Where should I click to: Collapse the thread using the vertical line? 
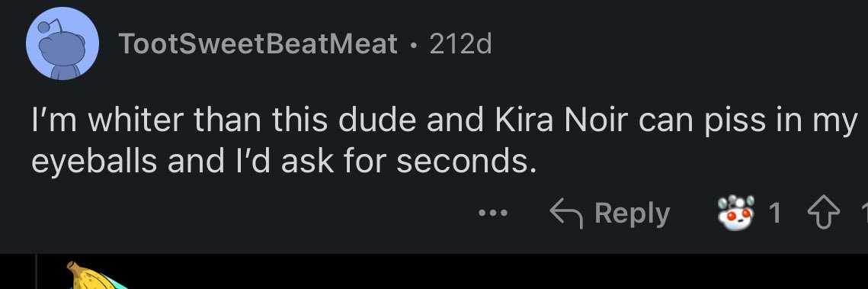point(36,271)
